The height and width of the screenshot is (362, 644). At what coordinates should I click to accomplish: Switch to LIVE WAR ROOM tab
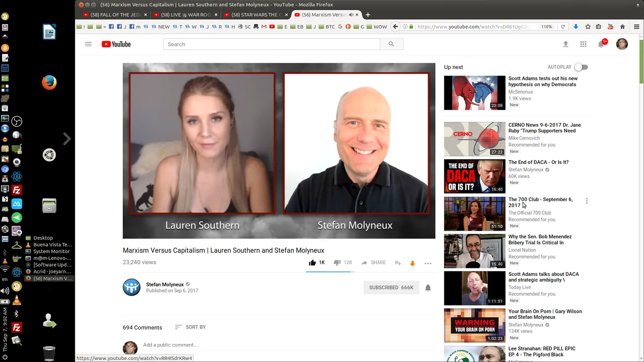click(185, 15)
